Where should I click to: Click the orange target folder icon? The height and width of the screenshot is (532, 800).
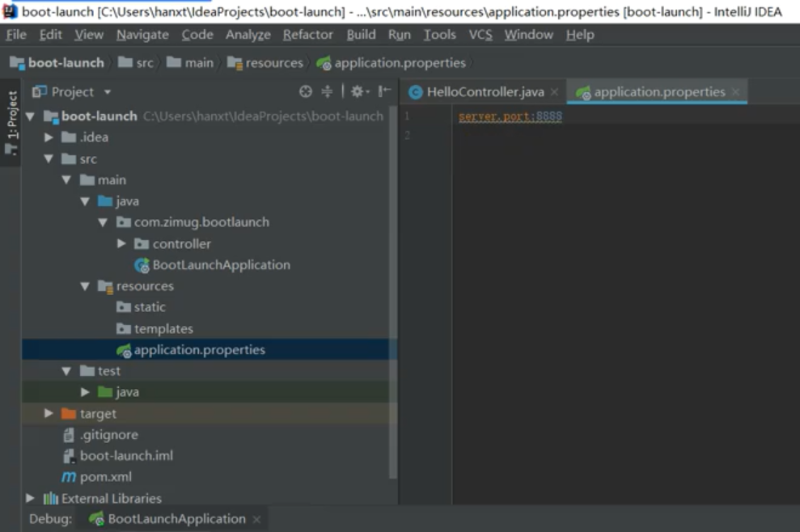pyautogui.click(x=69, y=413)
